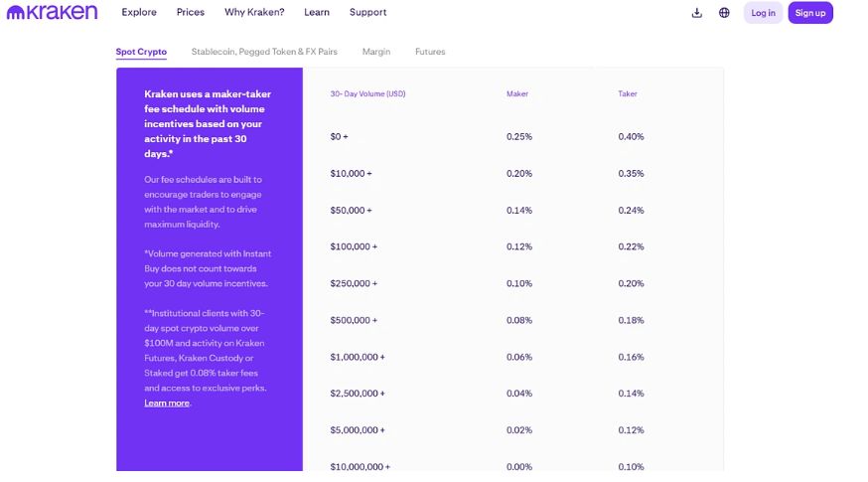
Task: Open the Explore menu
Action: click(x=139, y=13)
